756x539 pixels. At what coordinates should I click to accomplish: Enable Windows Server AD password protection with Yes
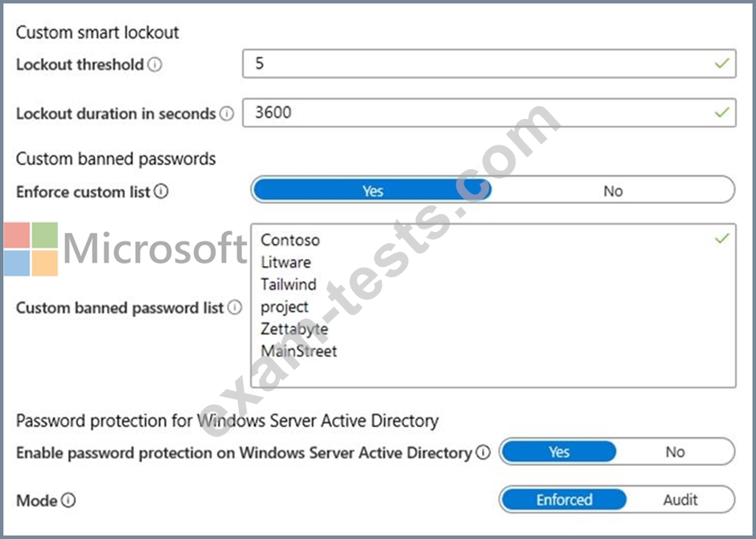point(559,451)
